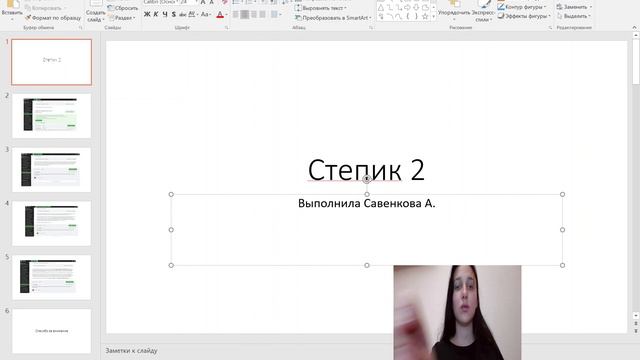Open Преобразовать в SmartArt menu
Screen dimensions: 640x360
(333, 18)
